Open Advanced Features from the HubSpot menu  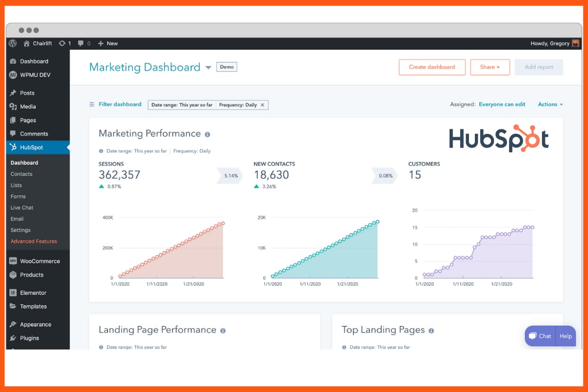(x=34, y=241)
